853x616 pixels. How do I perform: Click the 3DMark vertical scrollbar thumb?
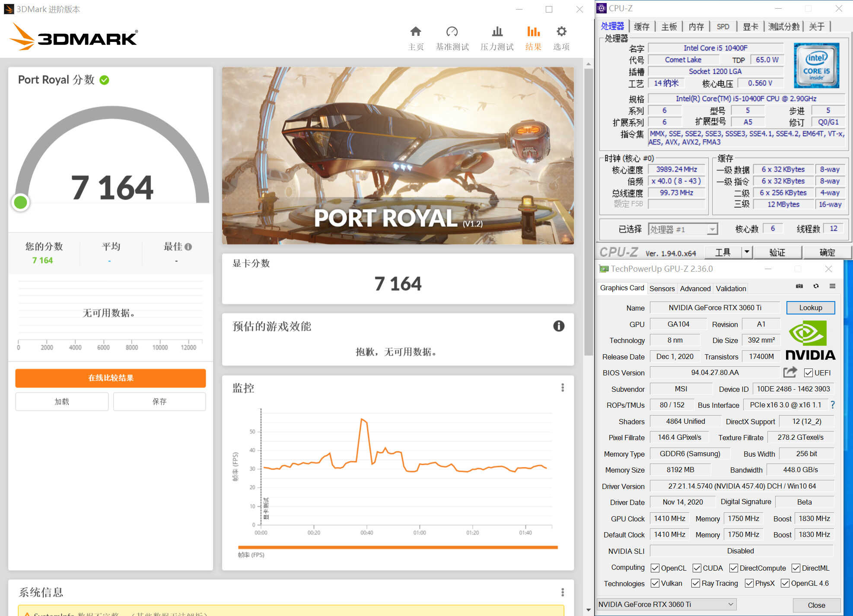coord(588,212)
